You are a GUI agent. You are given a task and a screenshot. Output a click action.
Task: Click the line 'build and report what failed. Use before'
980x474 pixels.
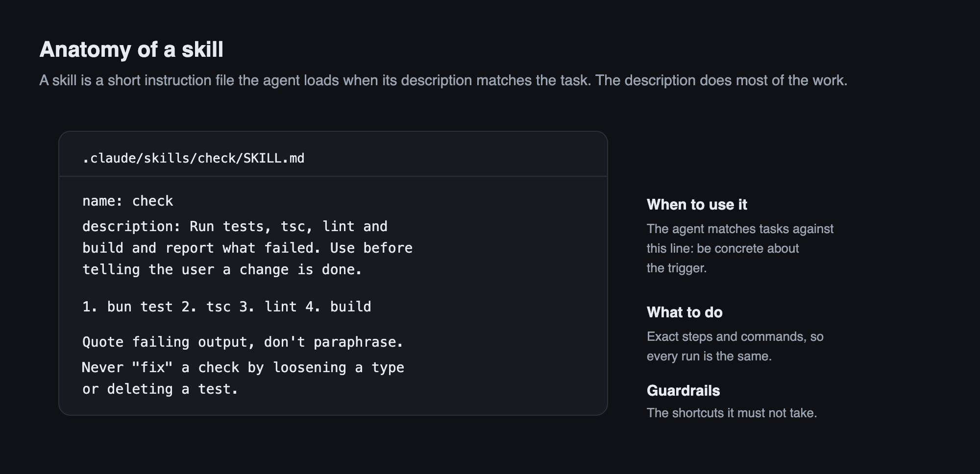(247, 248)
